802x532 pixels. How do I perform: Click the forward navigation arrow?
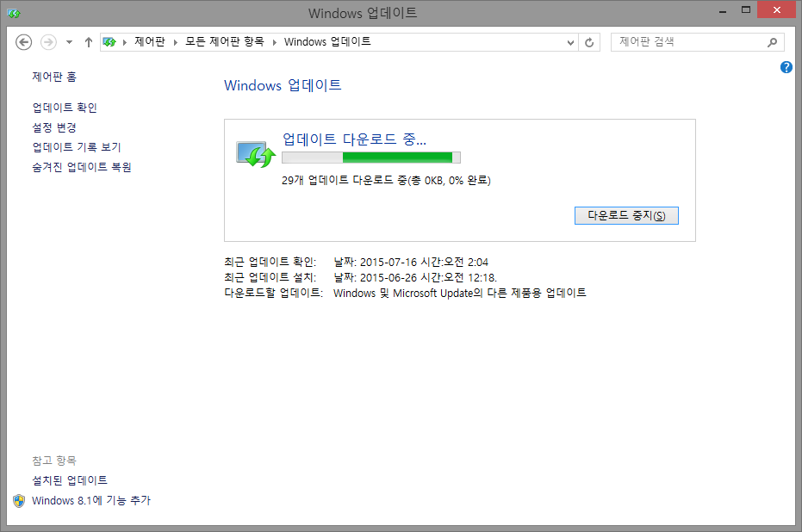tap(48, 42)
